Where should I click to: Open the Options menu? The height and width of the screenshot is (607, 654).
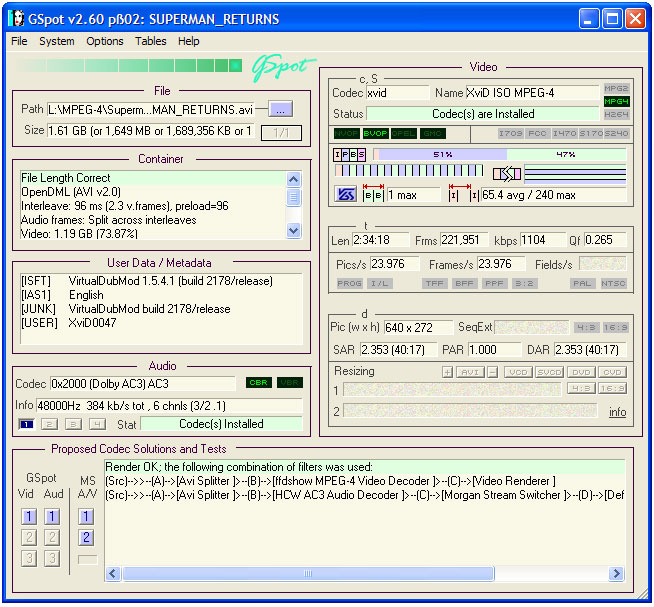coord(105,41)
